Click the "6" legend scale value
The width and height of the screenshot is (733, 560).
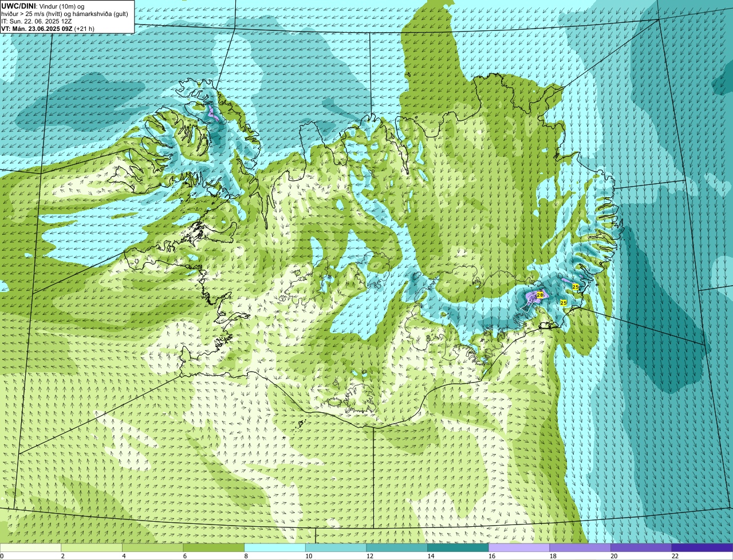pyautogui.click(x=184, y=556)
